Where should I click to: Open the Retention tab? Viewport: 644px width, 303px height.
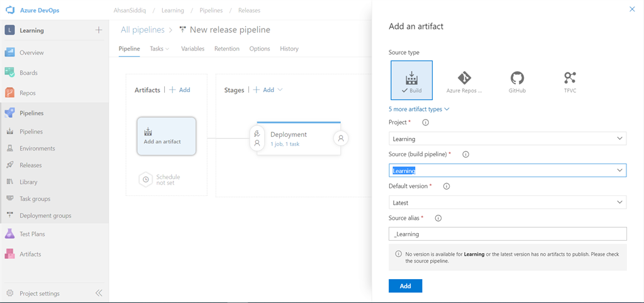point(226,49)
